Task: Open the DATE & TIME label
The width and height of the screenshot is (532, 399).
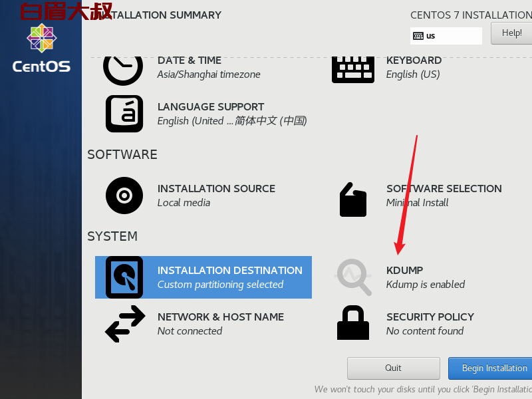Action: coord(190,61)
